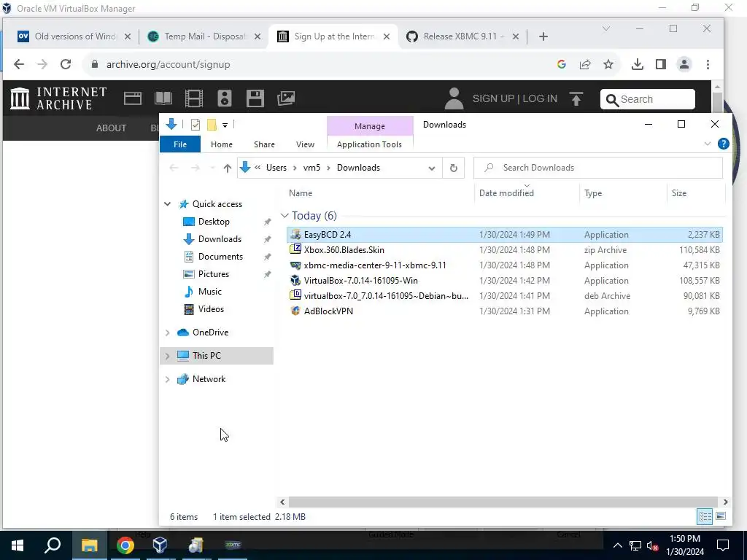This screenshot has height=560, width=747.
Task: Collapse the Today (6) group
Action: click(x=285, y=216)
